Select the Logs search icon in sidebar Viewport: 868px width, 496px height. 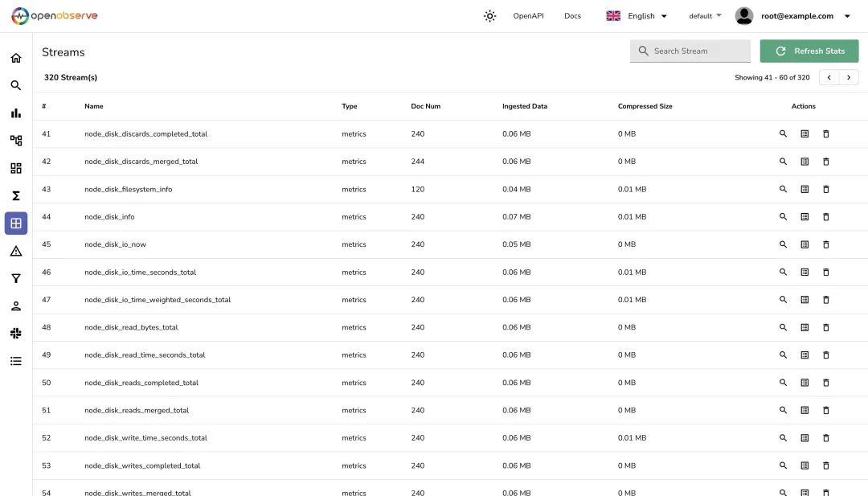[x=15, y=85]
